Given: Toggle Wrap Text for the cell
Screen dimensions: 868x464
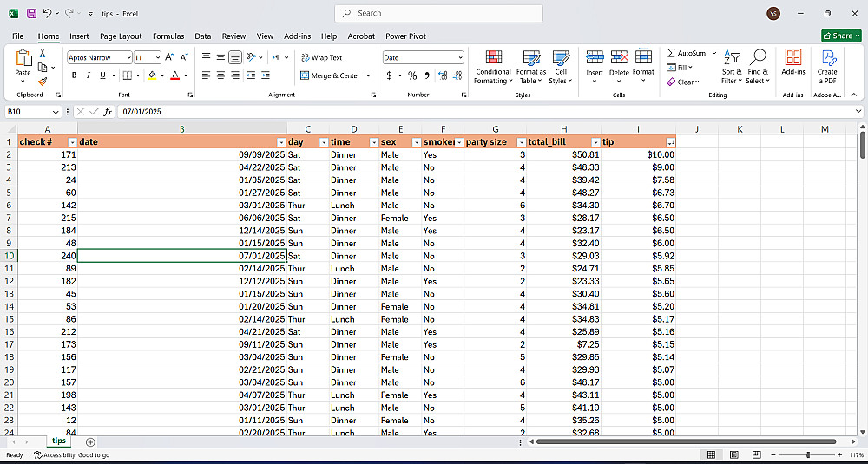Looking at the screenshot, I should 321,57.
